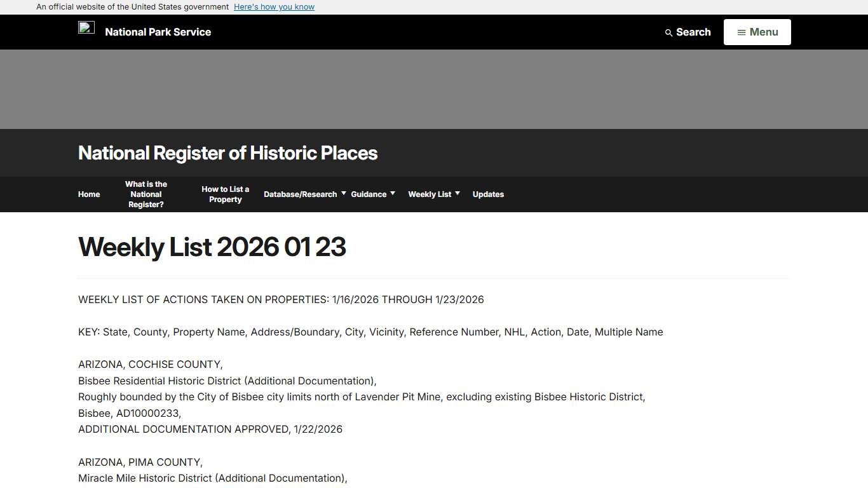Select Home in the navigation bar

click(x=89, y=194)
